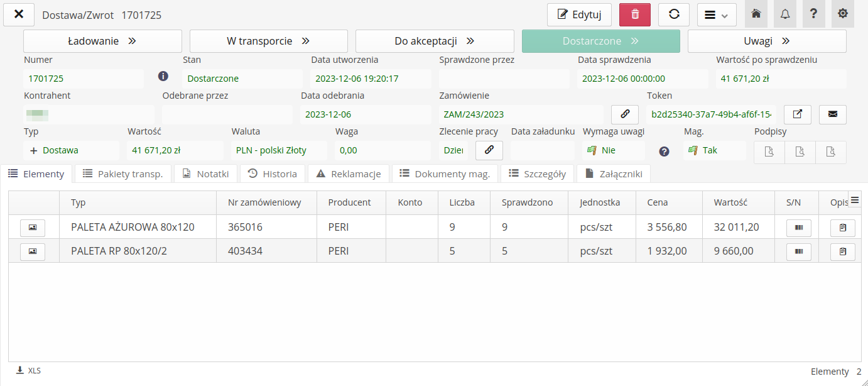Click the red trash delete button

click(x=634, y=14)
